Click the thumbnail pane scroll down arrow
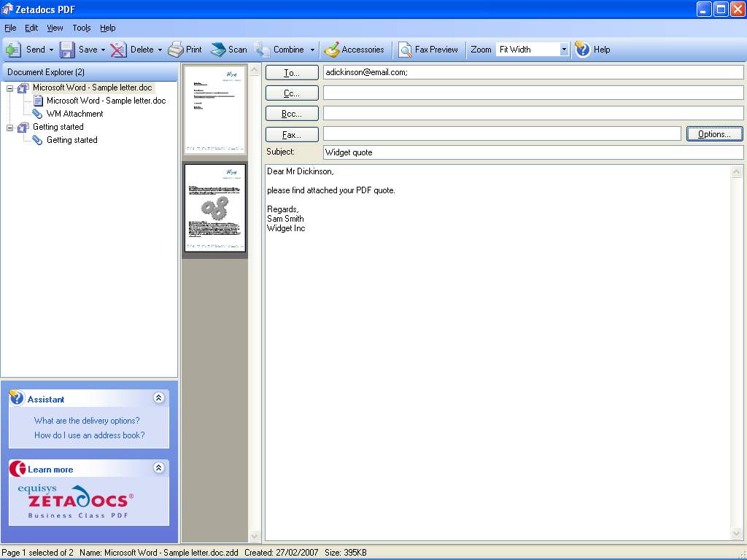The height and width of the screenshot is (560, 747). coord(255,536)
